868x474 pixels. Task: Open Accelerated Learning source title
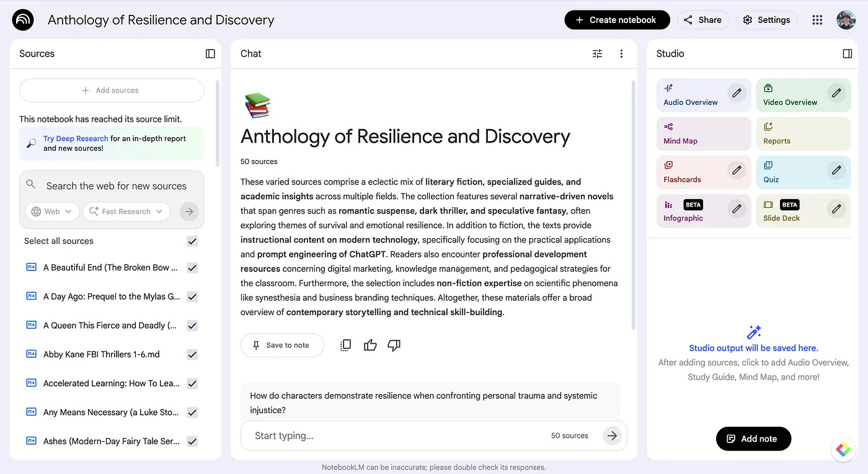pos(112,383)
